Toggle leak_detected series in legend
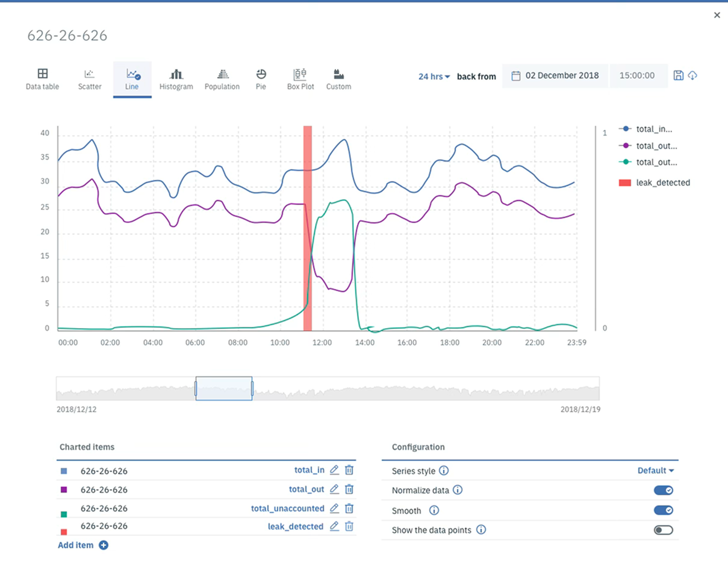 tap(655, 183)
